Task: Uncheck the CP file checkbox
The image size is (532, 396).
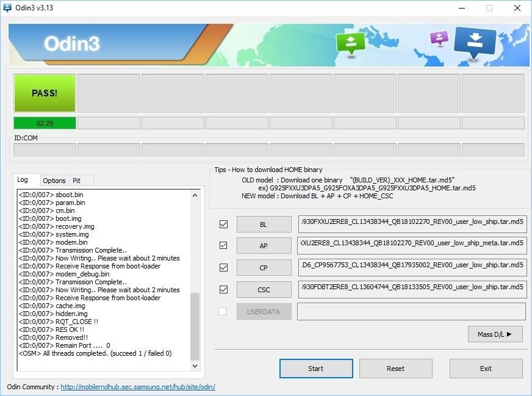Action: pos(223,267)
